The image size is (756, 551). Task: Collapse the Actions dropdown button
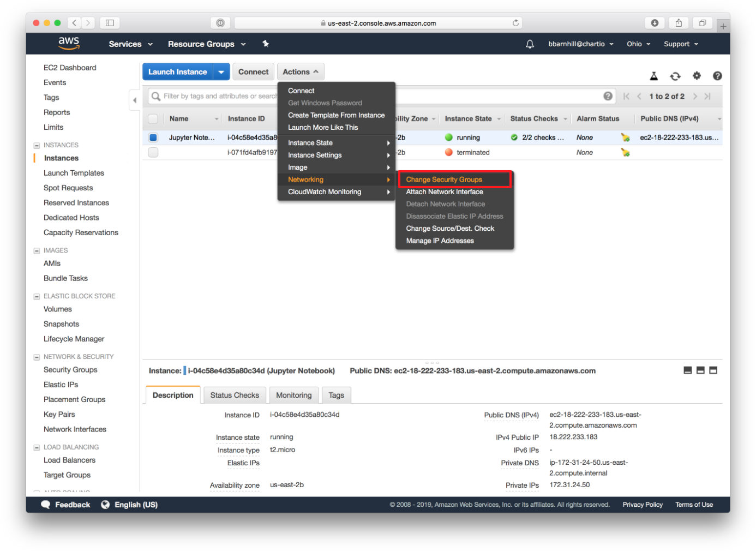point(301,71)
